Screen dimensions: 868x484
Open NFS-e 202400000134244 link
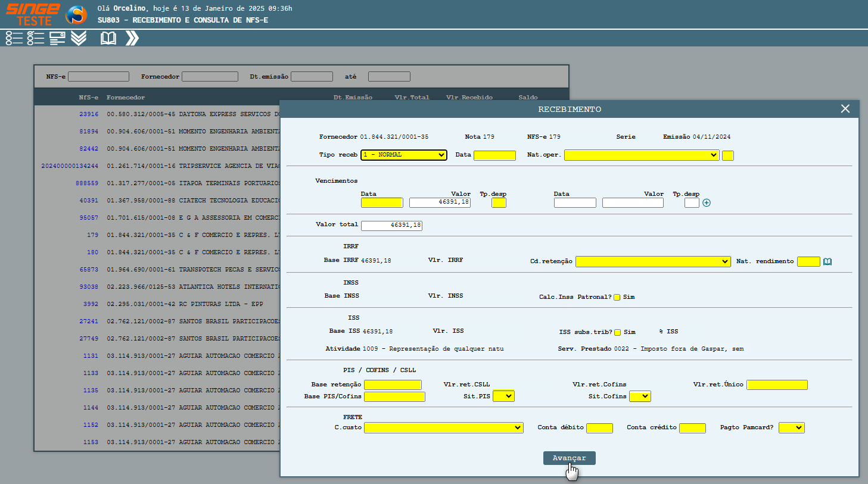(x=70, y=166)
